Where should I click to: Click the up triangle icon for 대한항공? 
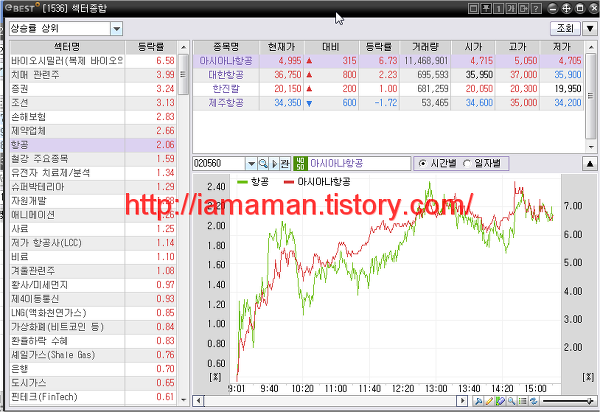(x=309, y=75)
